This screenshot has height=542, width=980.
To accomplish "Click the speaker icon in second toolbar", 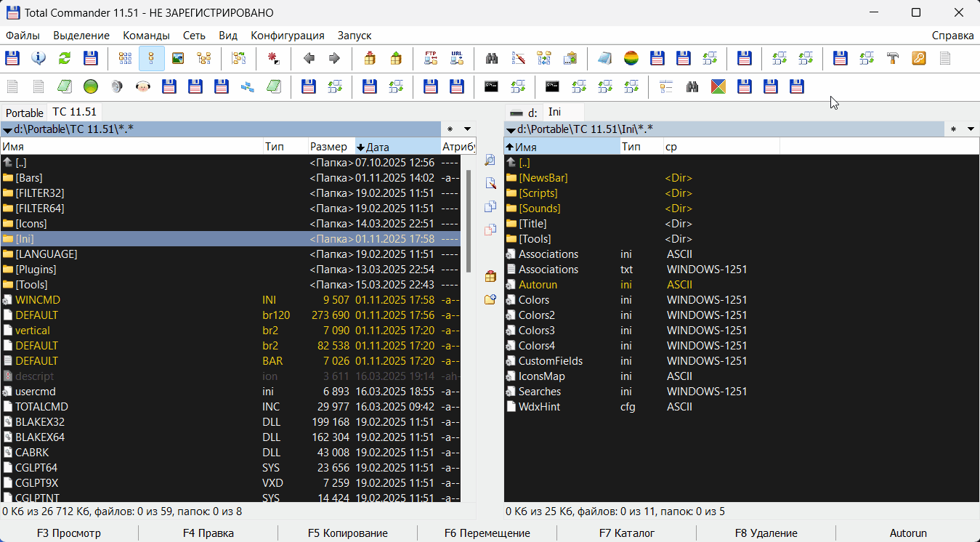I will (117, 87).
